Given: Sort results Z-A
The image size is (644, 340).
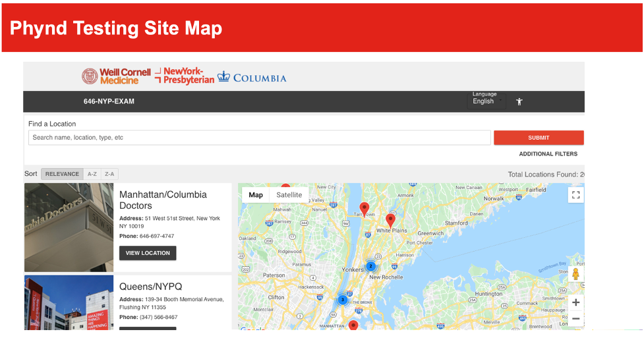Looking at the screenshot, I should point(109,174).
